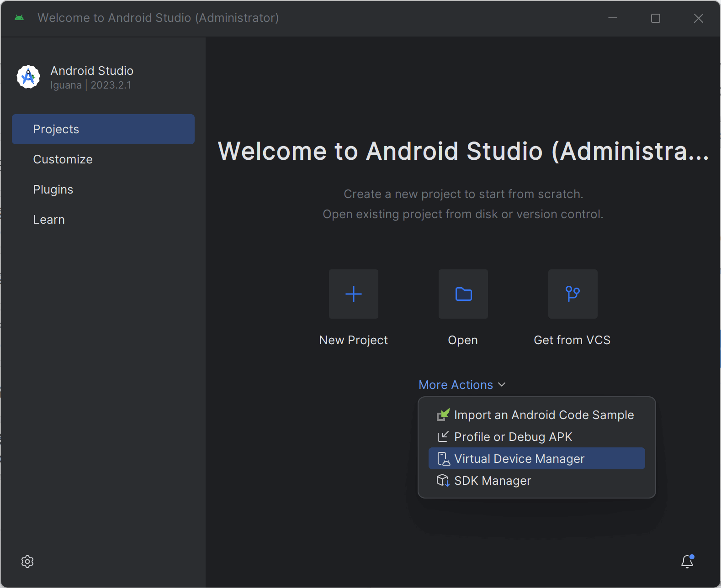This screenshot has width=721, height=588.
Task: Click the Android Studio logo icon
Action: coord(28,77)
